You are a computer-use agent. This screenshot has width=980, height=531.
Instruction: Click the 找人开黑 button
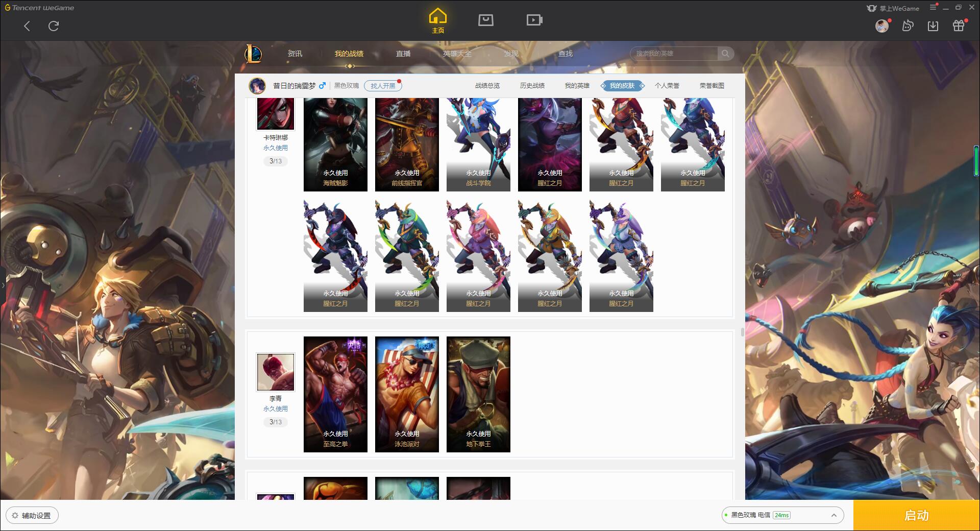[383, 86]
